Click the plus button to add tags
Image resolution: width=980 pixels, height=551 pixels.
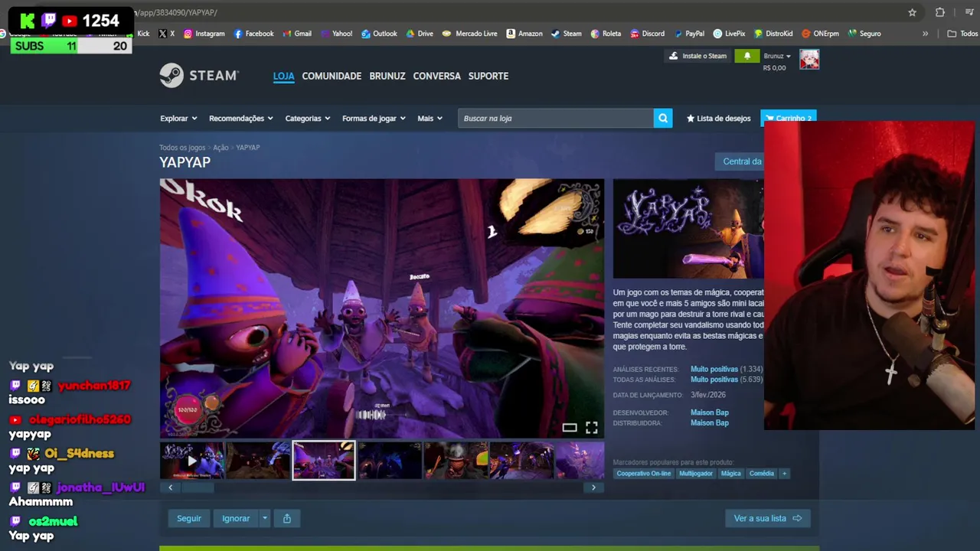(x=784, y=474)
